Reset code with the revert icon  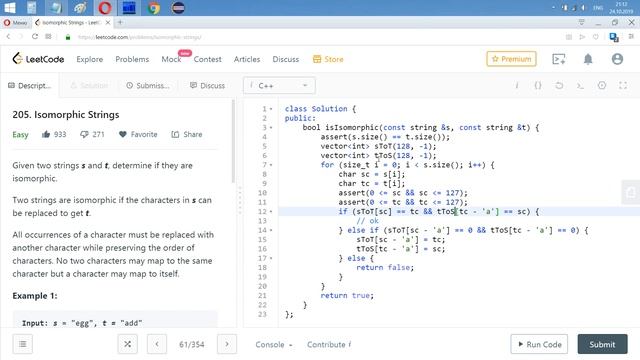click(559, 86)
